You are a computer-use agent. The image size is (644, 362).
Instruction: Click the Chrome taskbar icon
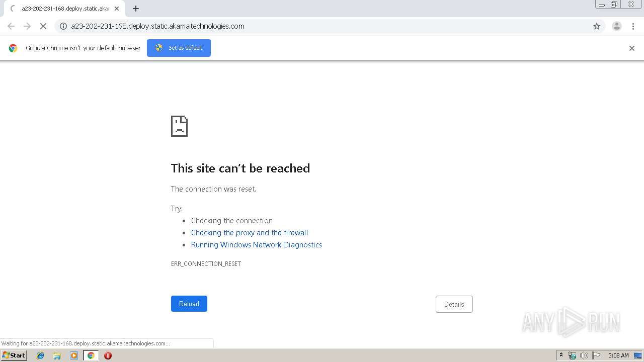[x=91, y=355]
